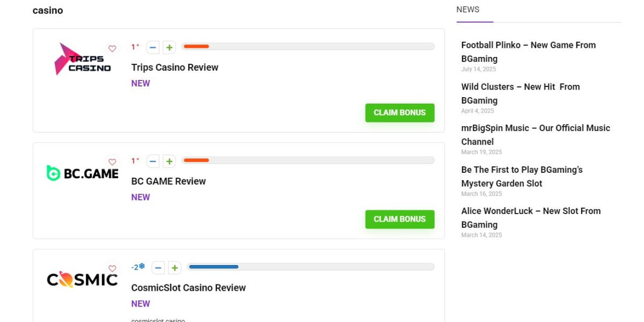Image resolution: width=644 pixels, height=322 pixels.
Task: Click the Trips Casino logo
Action: tap(82, 60)
